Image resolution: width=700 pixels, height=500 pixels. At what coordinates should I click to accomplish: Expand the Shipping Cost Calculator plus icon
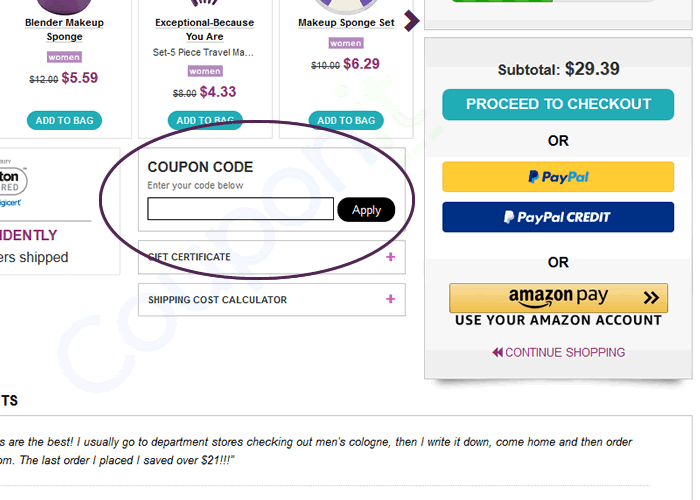pos(390,299)
